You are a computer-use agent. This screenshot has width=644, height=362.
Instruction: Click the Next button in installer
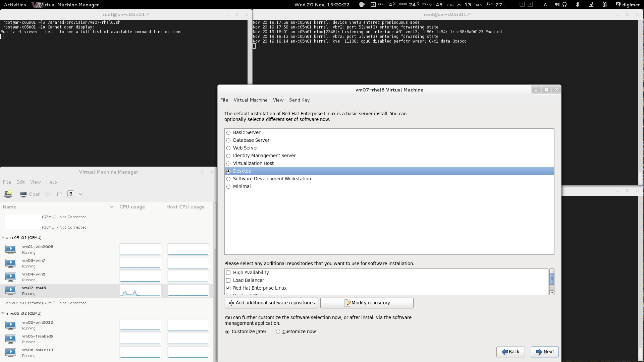click(545, 352)
